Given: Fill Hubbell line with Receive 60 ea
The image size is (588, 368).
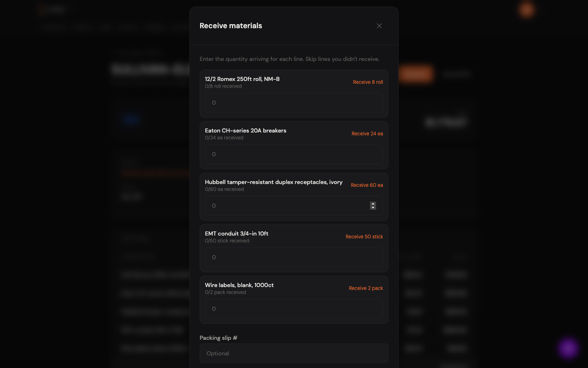Looking at the screenshot, I should [x=367, y=185].
